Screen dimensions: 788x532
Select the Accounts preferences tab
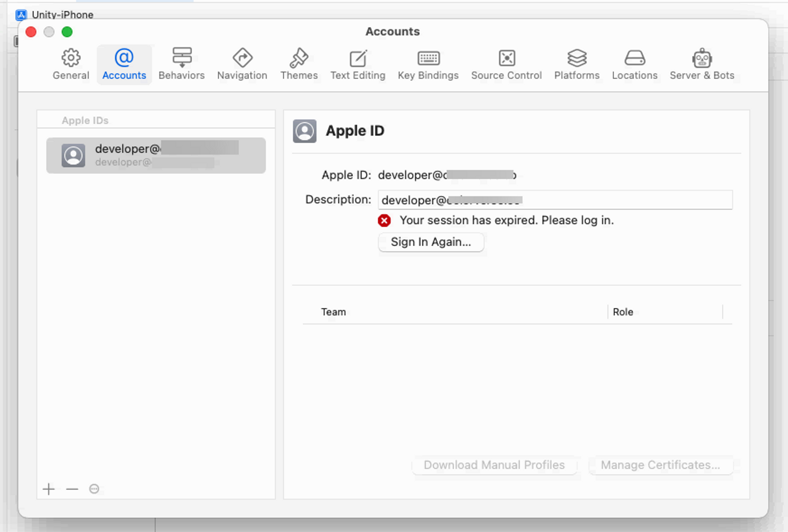[124, 64]
